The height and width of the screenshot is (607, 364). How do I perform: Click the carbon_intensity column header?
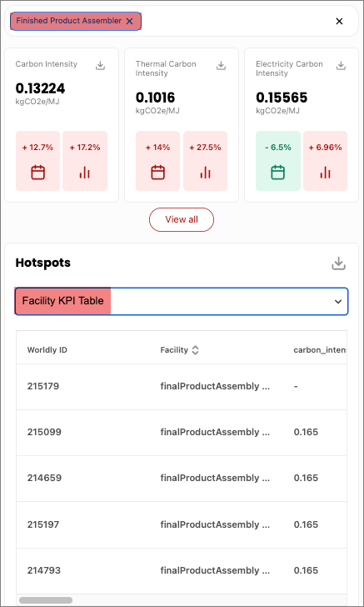click(320, 350)
